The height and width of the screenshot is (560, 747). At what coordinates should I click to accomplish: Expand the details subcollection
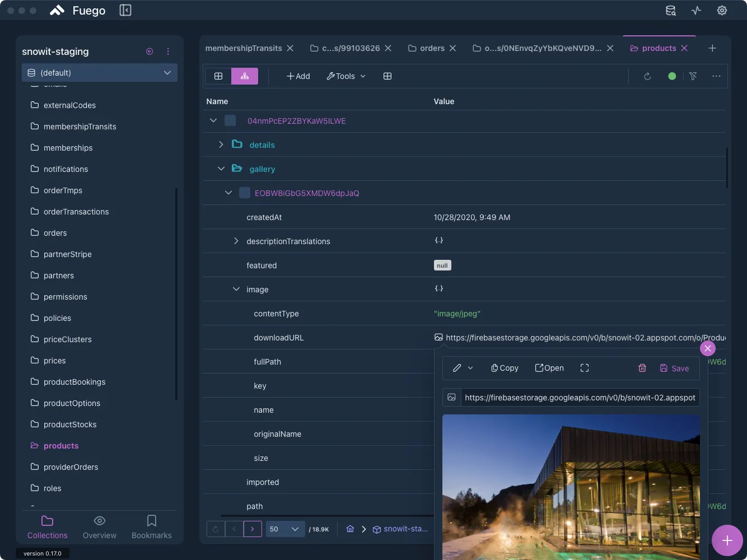(221, 144)
